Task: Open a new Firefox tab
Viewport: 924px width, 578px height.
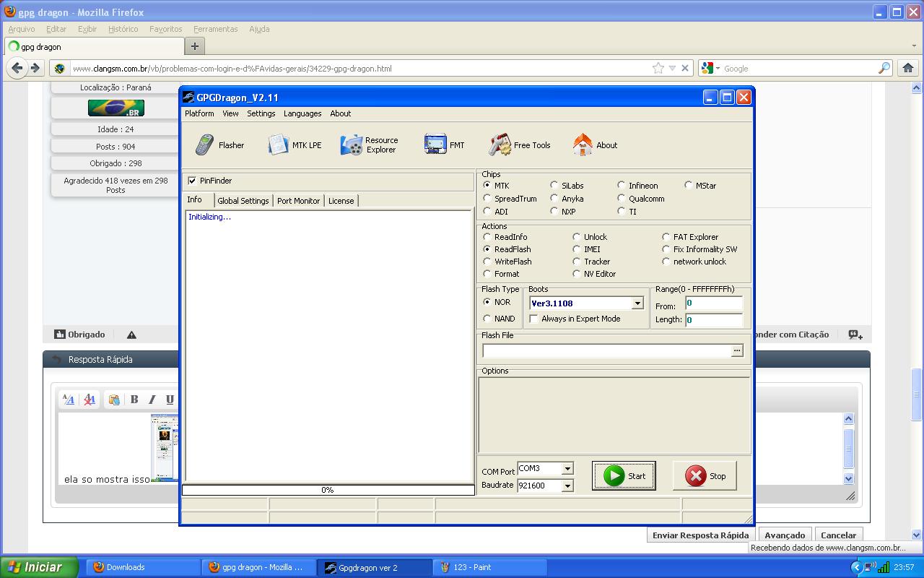Action: [194, 46]
